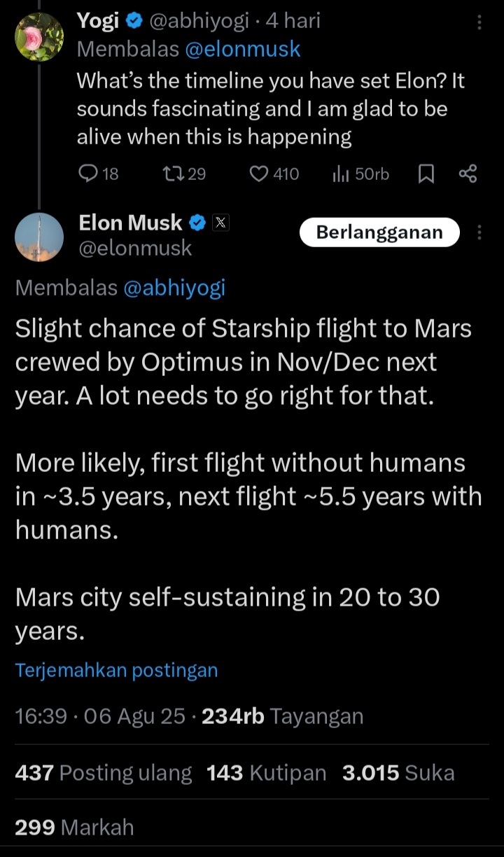Open Elon Musk's profile avatar

tap(39, 237)
